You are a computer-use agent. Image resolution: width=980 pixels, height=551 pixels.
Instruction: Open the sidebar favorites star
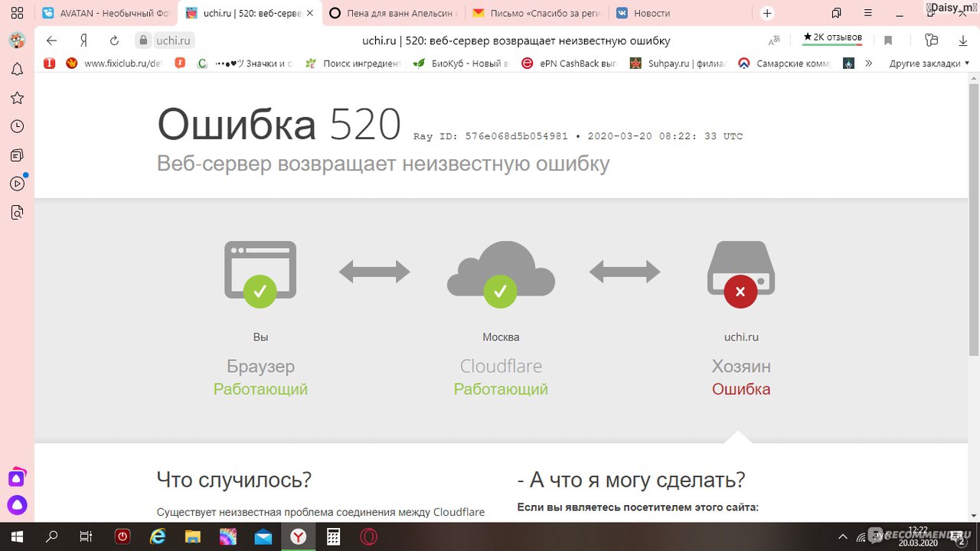point(17,98)
